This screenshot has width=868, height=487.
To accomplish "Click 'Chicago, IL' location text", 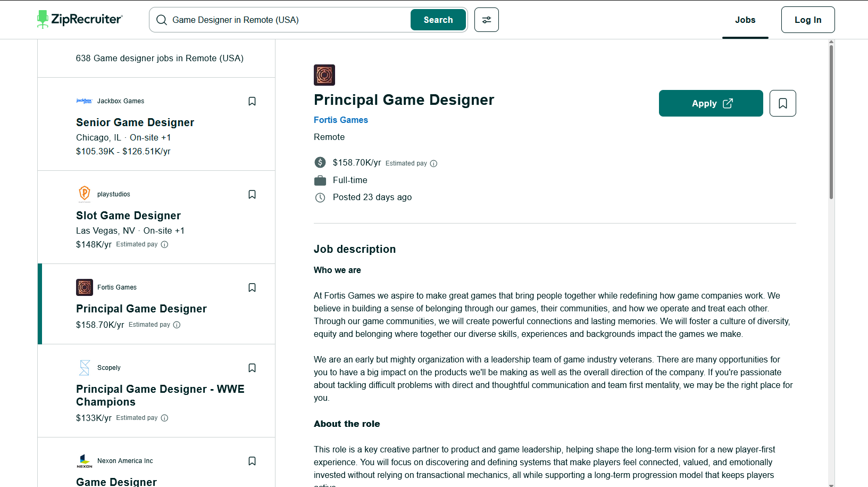I will tap(98, 137).
